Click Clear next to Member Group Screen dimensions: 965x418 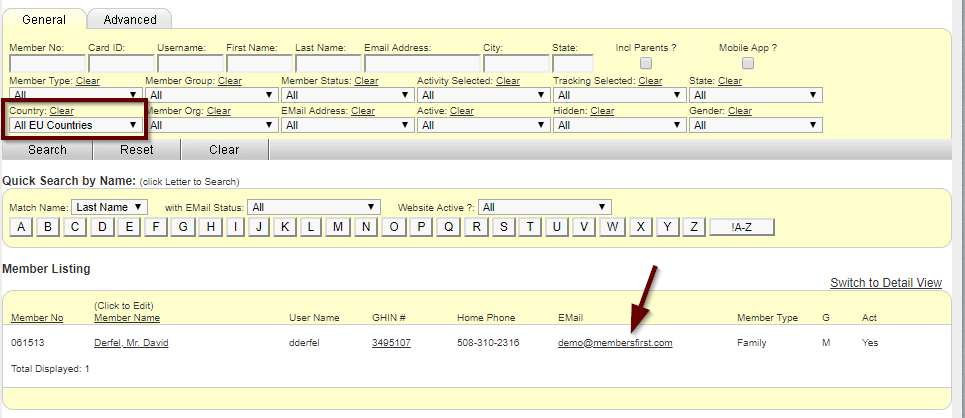coord(230,81)
